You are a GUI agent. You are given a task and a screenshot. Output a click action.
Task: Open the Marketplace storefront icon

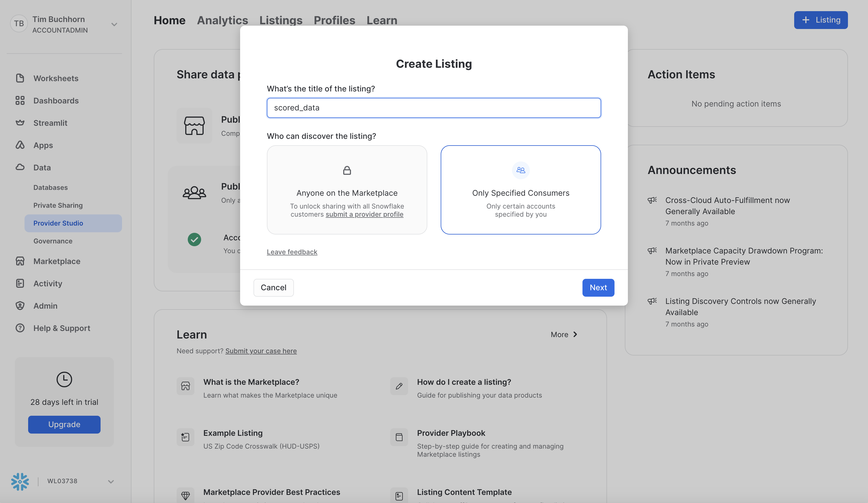(20, 261)
